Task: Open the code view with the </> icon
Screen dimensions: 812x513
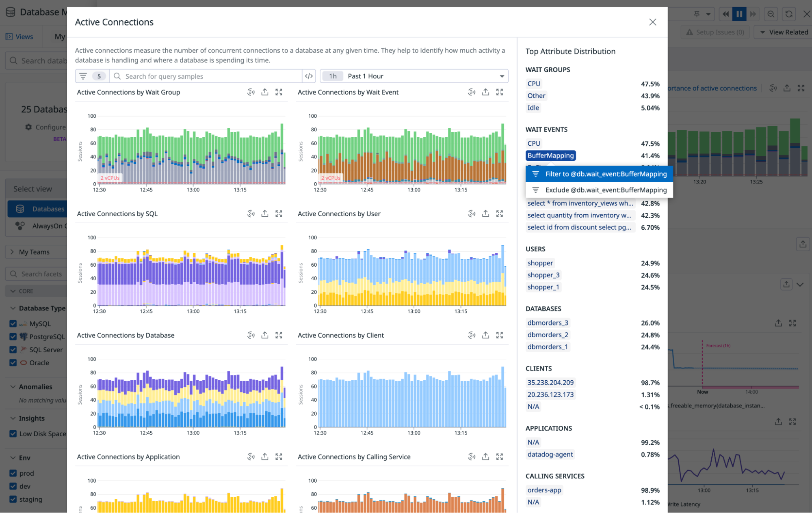Action: point(309,76)
